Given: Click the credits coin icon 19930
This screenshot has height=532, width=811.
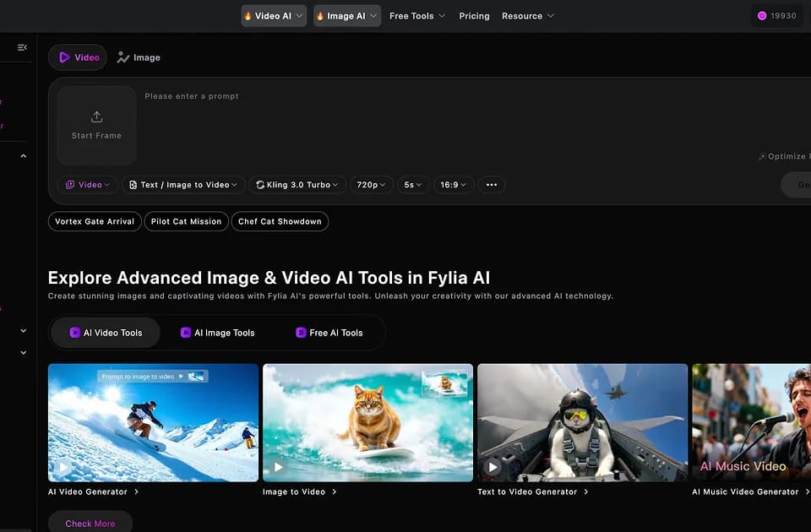Looking at the screenshot, I should tap(762, 16).
